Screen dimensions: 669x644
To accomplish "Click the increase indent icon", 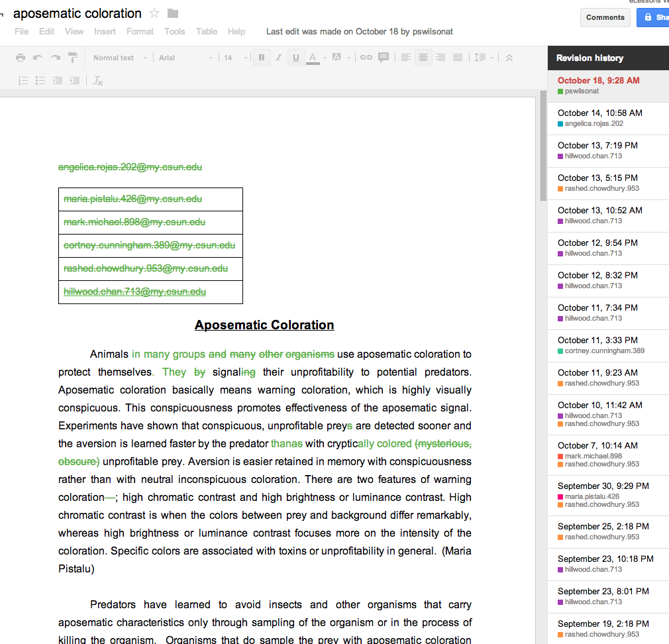I will [75, 80].
